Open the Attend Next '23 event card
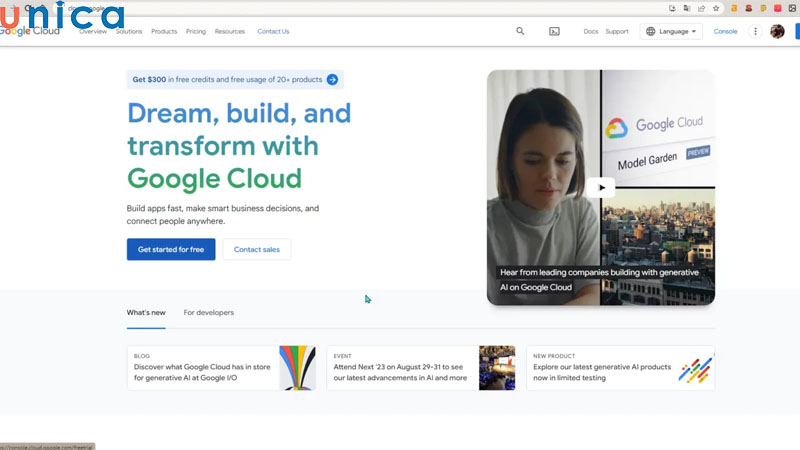 (x=421, y=368)
